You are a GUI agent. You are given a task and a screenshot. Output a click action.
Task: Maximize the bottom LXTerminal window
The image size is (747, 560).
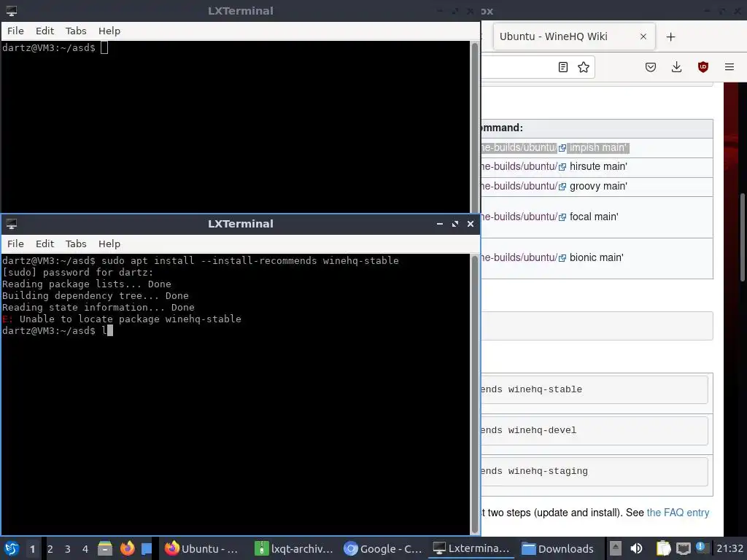point(455,224)
